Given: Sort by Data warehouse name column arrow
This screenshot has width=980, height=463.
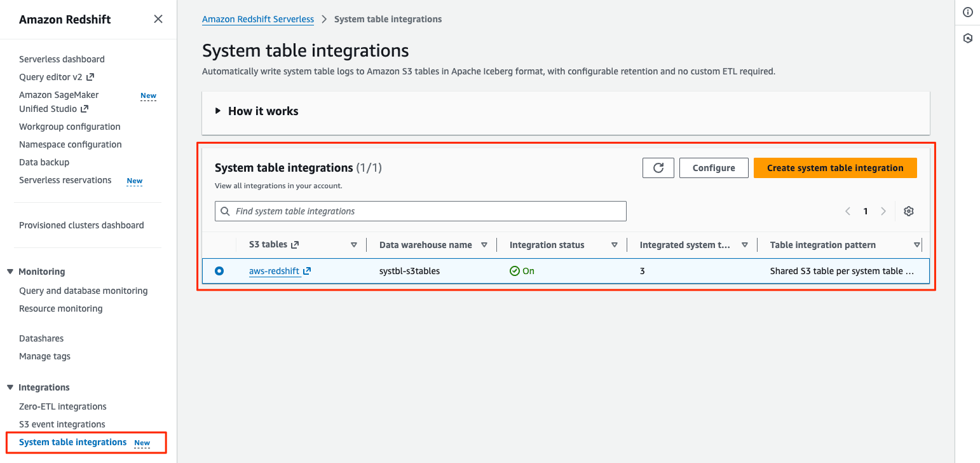Looking at the screenshot, I should (484, 245).
